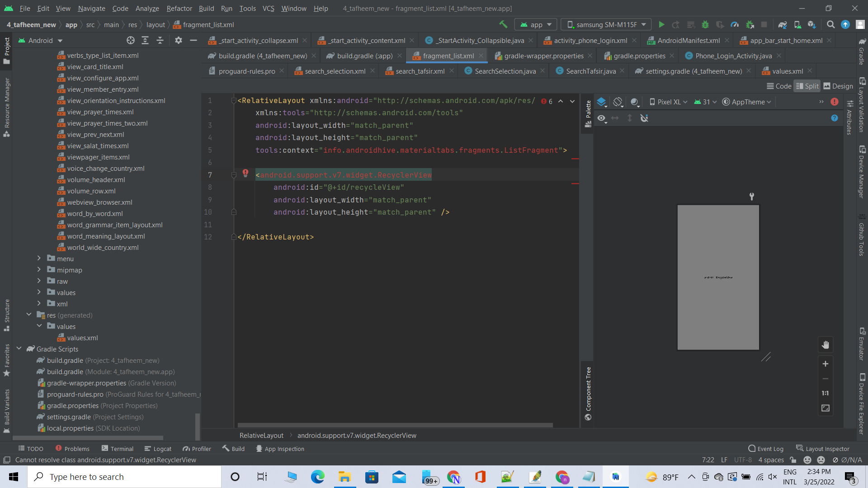
Task: Click the editor horizontal scrollbar
Action: [395, 425]
